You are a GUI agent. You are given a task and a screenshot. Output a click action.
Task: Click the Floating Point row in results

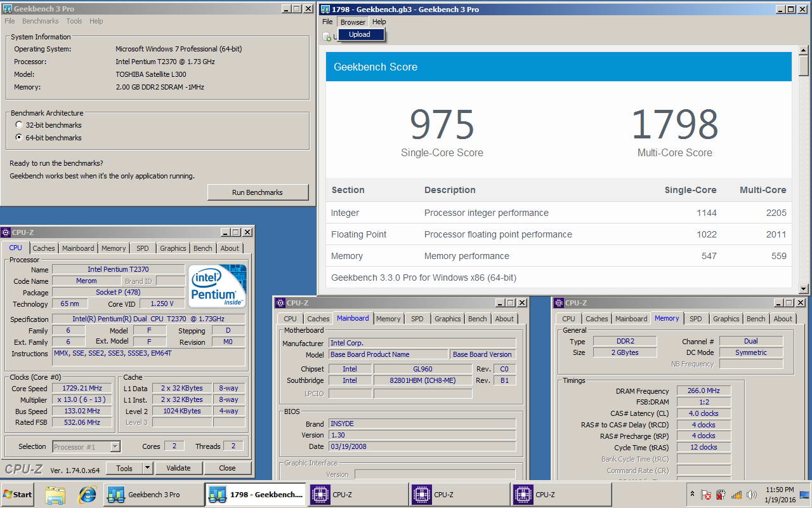(559, 234)
